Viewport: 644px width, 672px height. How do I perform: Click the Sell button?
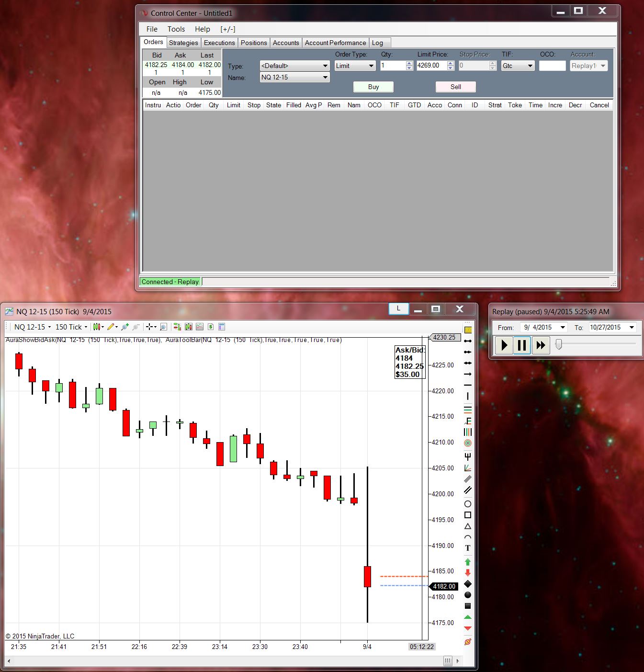456,87
